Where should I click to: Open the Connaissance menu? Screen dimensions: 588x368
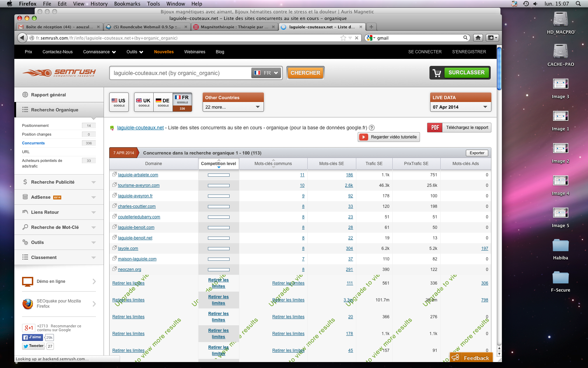[99, 52]
